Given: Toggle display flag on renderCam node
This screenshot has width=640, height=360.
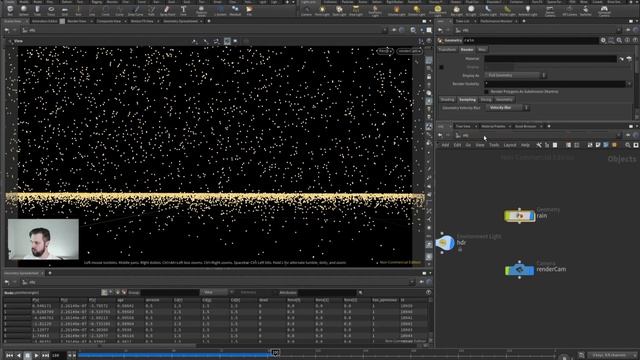Looking at the screenshot, I should pos(532,270).
